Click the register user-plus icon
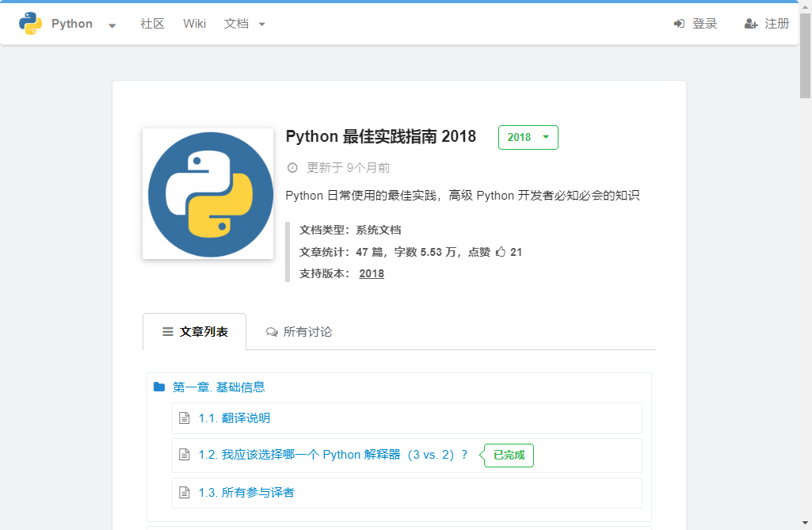 coord(751,24)
